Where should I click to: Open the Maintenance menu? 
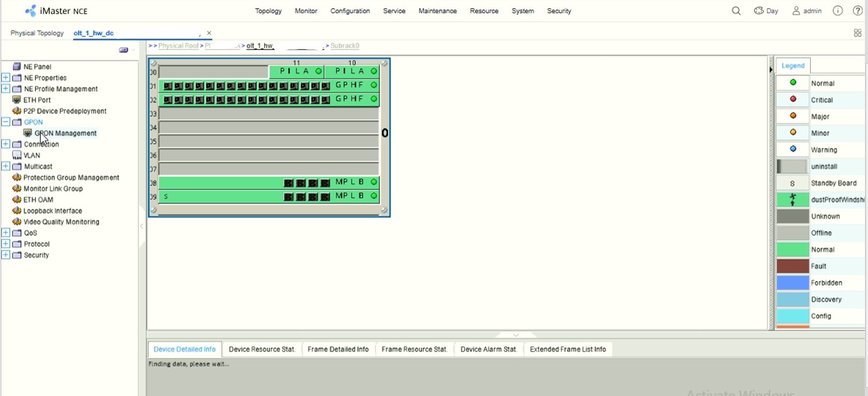438,11
